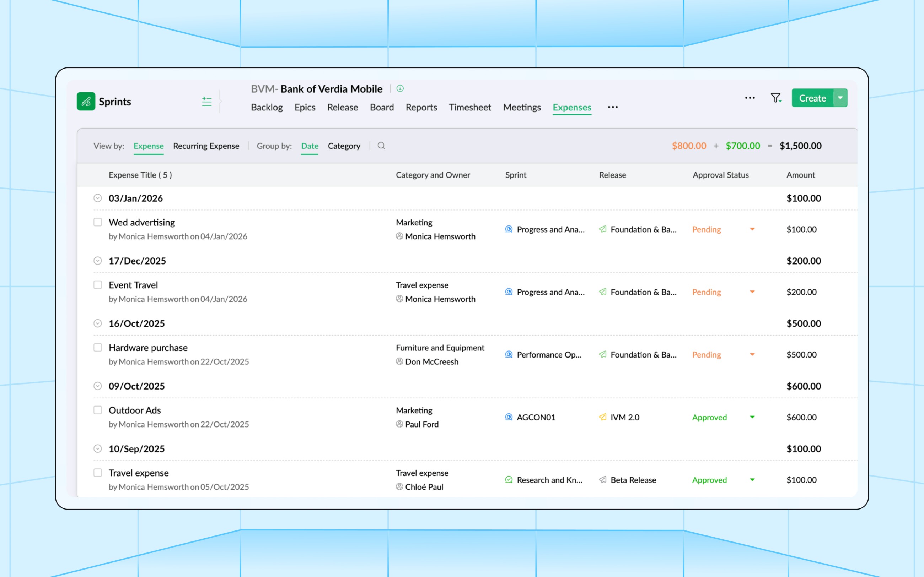Open the sidebar panel toggle icon beside Sprints

[x=206, y=101]
